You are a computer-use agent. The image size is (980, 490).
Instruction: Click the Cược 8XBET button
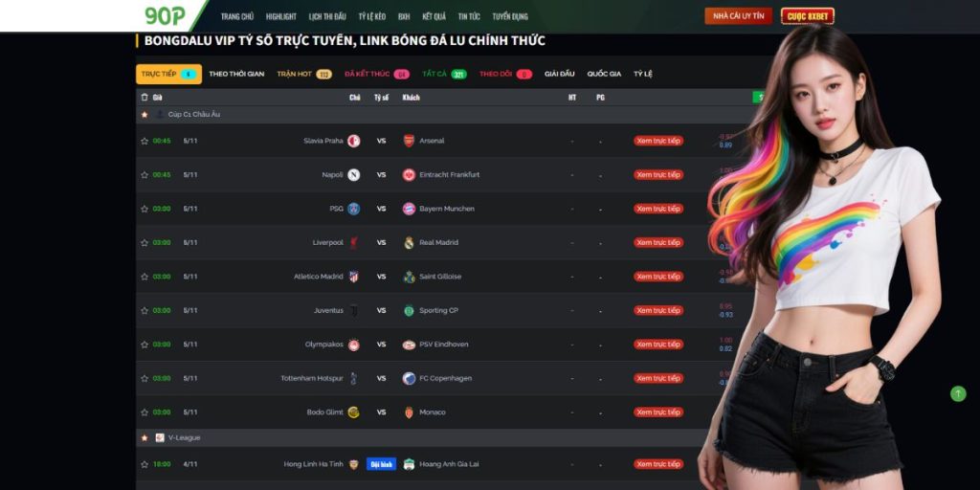click(x=807, y=16)
